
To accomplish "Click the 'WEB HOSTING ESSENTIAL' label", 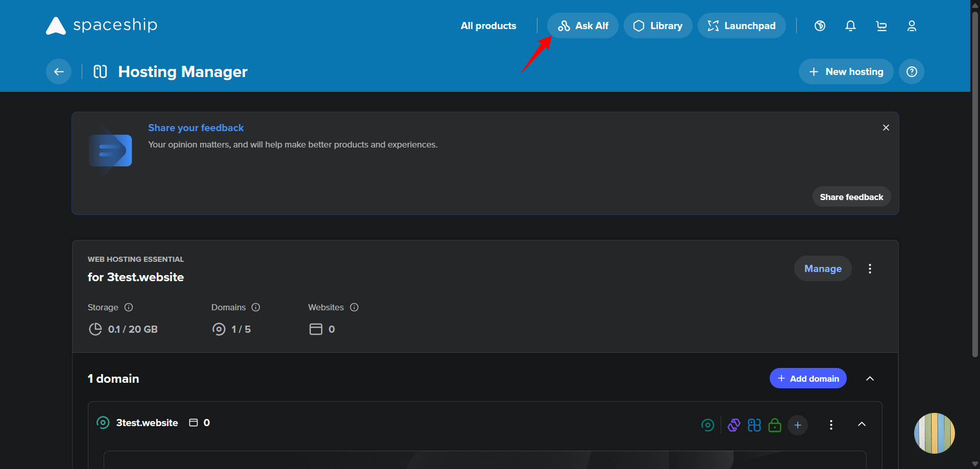I will pyautogui.click(x=136, y=259).
